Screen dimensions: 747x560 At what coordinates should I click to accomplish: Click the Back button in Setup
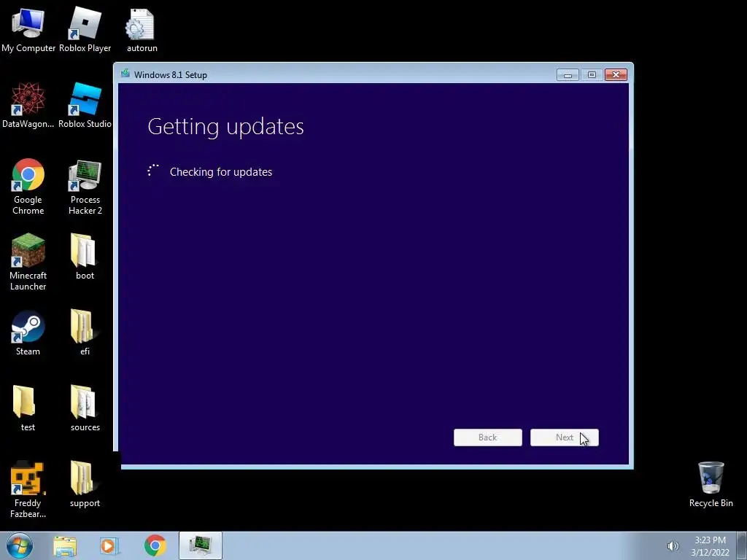(488, 437)
